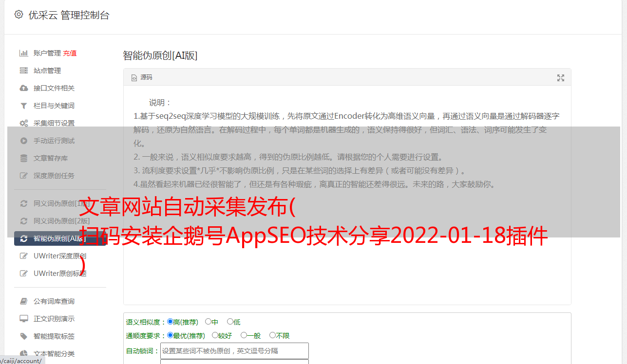Screen dimensions: 627x364
Task: Click the tag icon for 智能提取标签
Action: tap(23, 336)
